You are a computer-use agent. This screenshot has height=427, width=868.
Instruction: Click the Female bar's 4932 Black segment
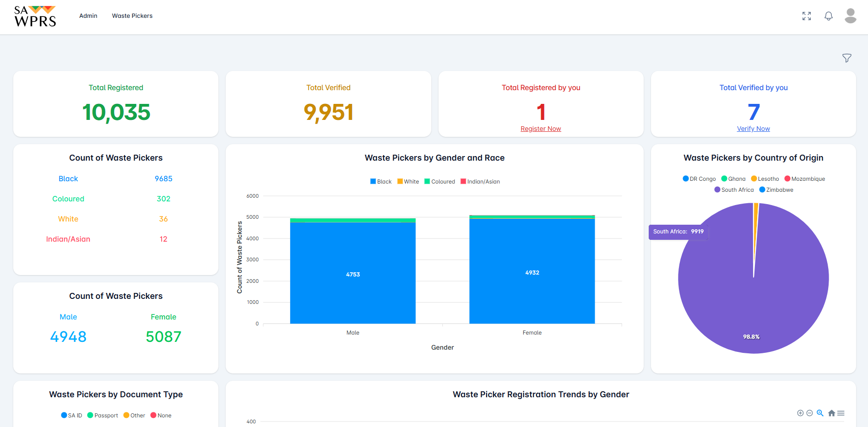point(532,271)
